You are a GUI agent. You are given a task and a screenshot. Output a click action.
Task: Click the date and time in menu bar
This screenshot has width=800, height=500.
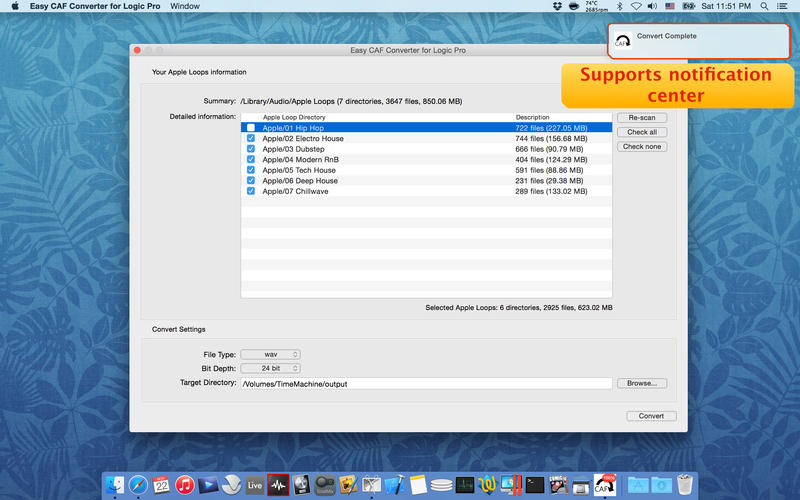(726, 6)
